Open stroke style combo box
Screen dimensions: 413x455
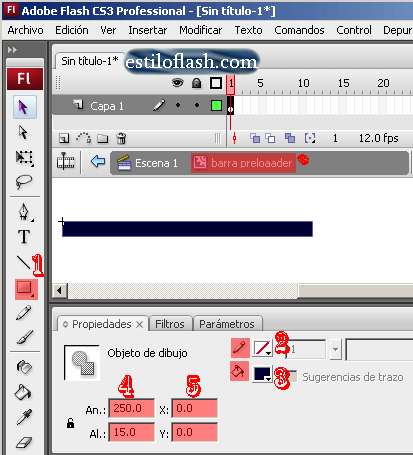379,349
